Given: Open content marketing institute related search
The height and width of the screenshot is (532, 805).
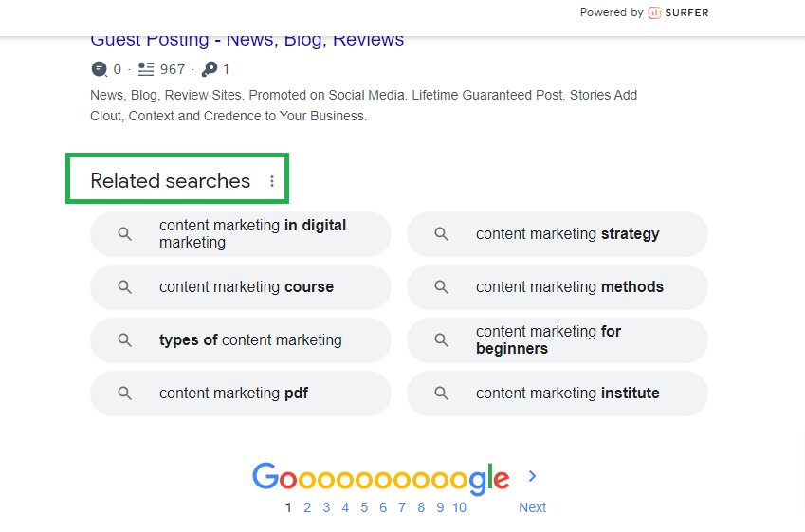Looking at the screenshot, I should pyautogui.click(x=567, y=394).
